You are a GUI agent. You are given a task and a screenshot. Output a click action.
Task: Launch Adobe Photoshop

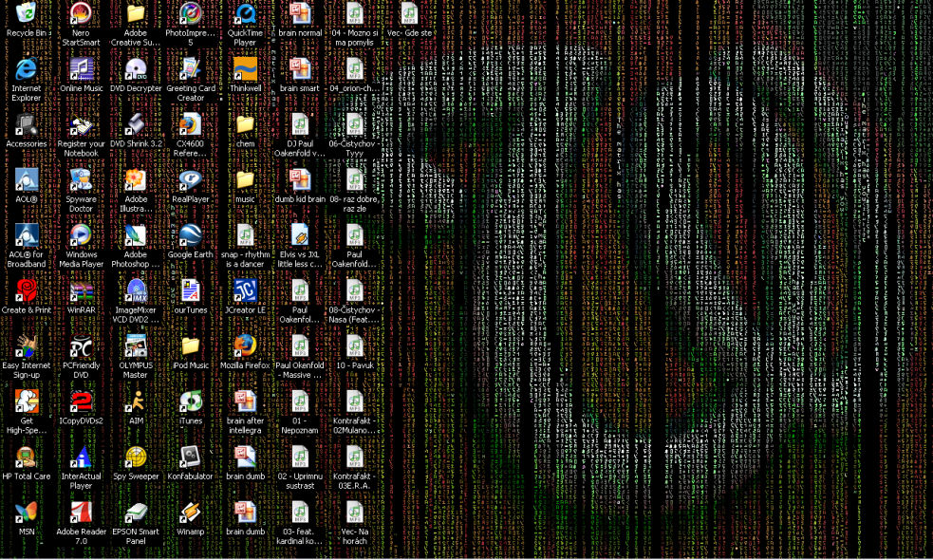136,235
